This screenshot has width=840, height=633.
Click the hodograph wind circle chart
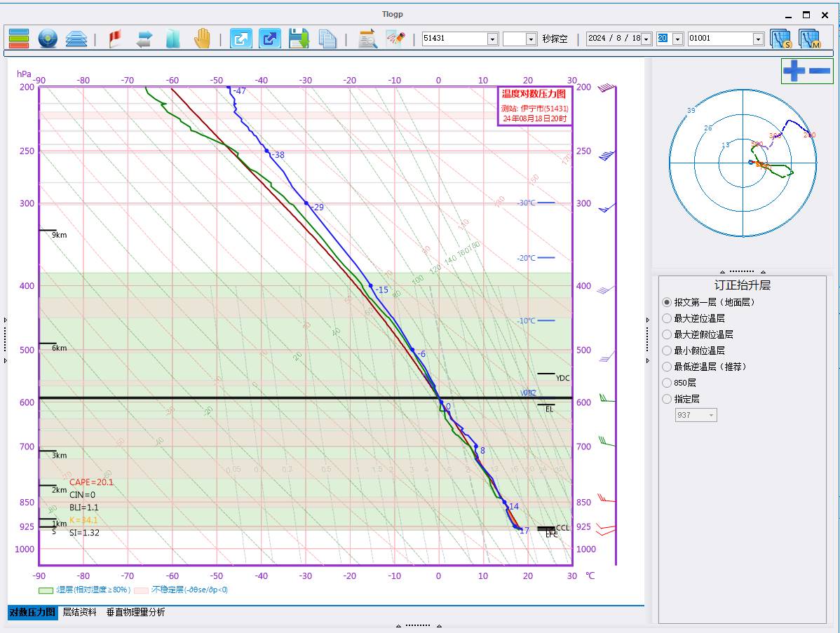click(743, 163)
